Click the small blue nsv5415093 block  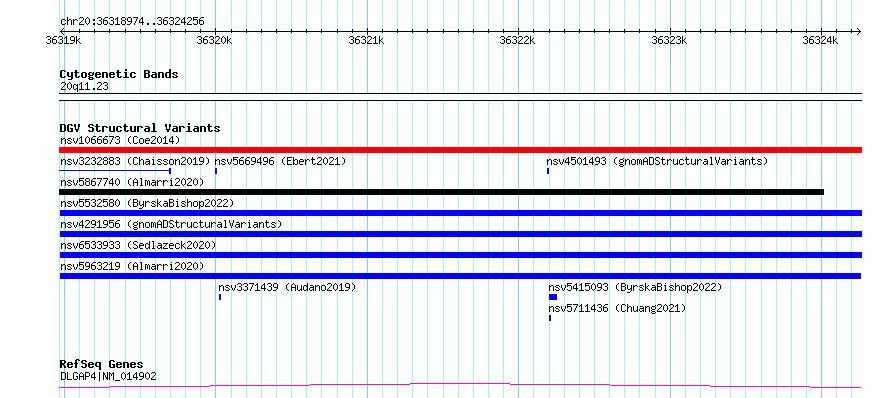[553, 297]
